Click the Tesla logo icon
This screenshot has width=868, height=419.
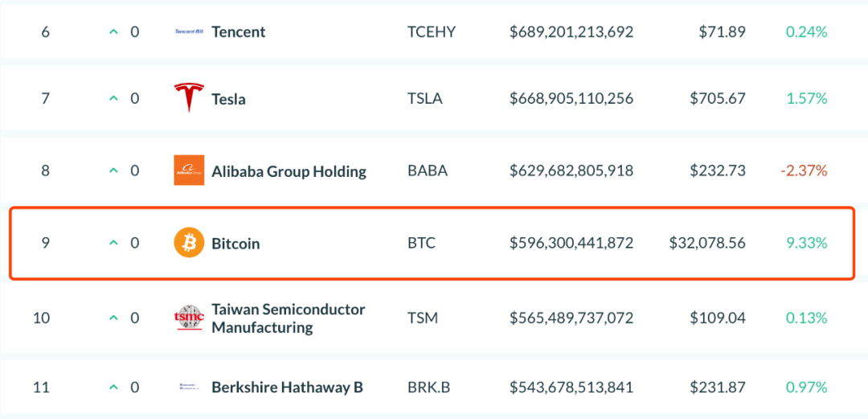[x=189, y=98]
